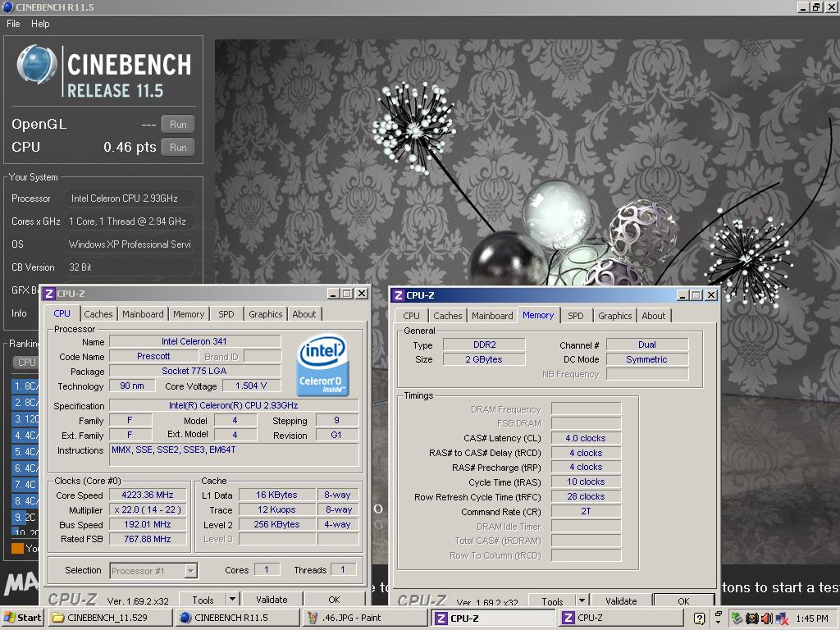Open Memory tab in left CPU-Z window

[189, 314]
